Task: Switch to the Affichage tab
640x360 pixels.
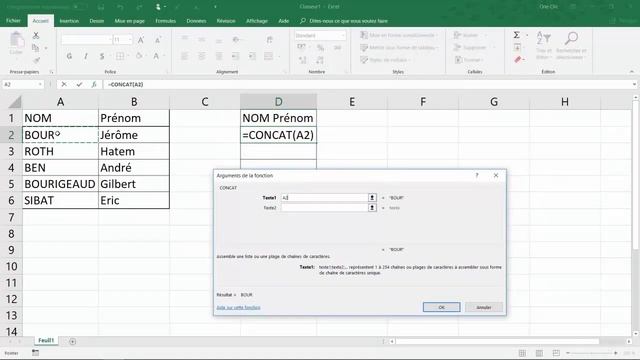Action: click(257, 21)
